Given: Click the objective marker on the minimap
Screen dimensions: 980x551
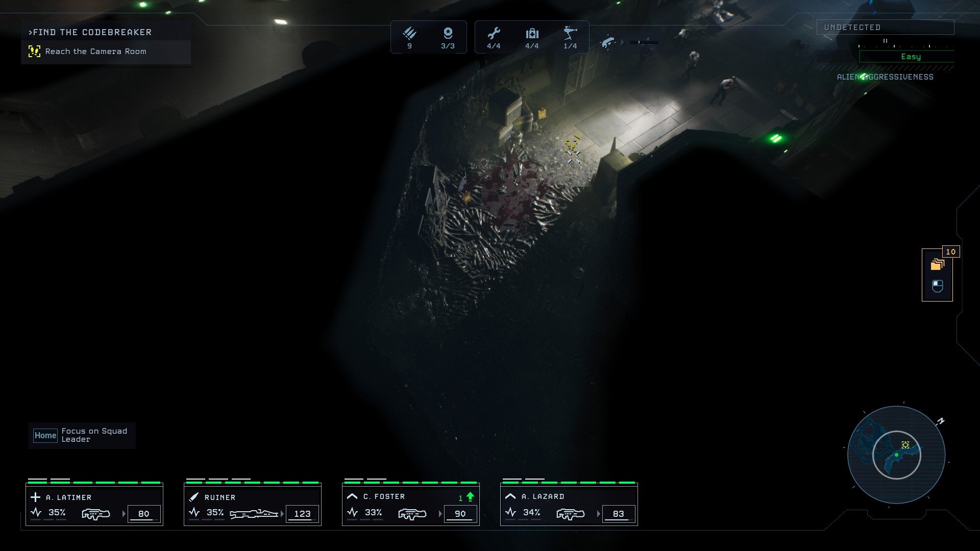Looking at the screenshot, I should [x=905, y=445].
